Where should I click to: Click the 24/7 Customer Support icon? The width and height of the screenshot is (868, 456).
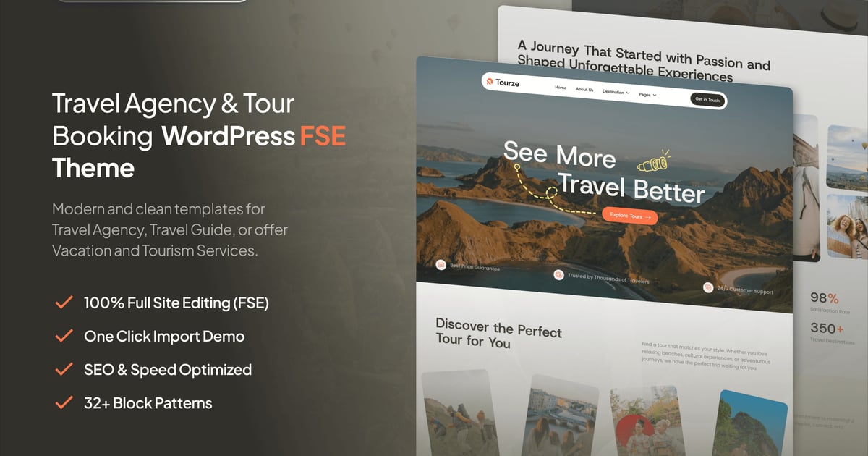coord(708,287)
